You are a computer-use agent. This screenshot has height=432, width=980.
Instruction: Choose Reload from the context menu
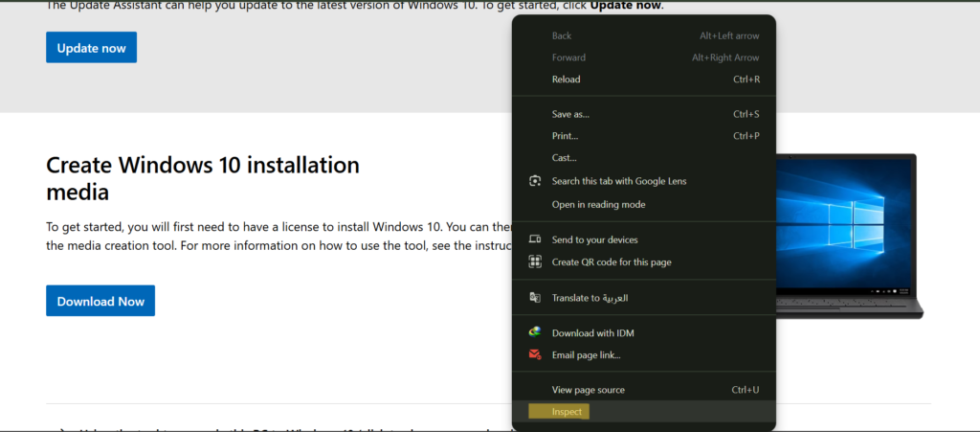coord(566,80)
